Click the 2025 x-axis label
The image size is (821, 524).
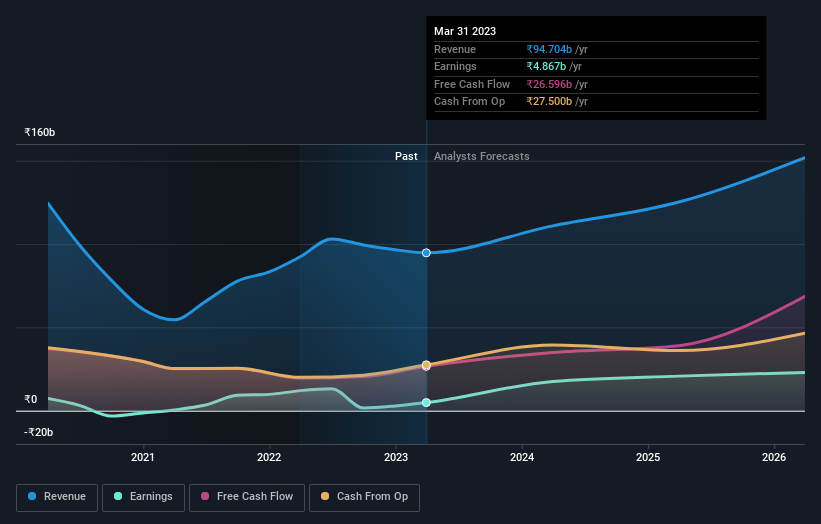(x=648, y=457)
